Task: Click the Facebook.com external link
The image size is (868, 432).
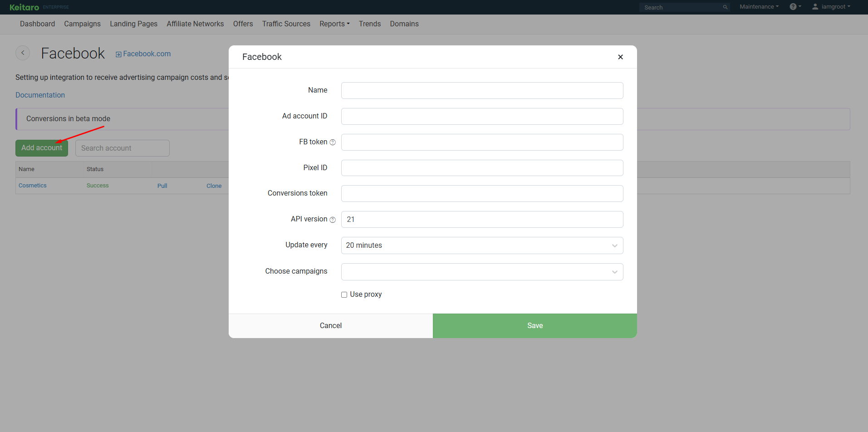Action: pyautogui.click(x=143, y=54)
